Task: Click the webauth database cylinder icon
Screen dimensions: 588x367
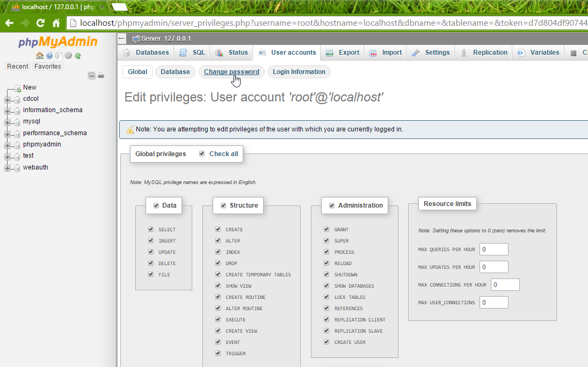Action: pos(17,168)
